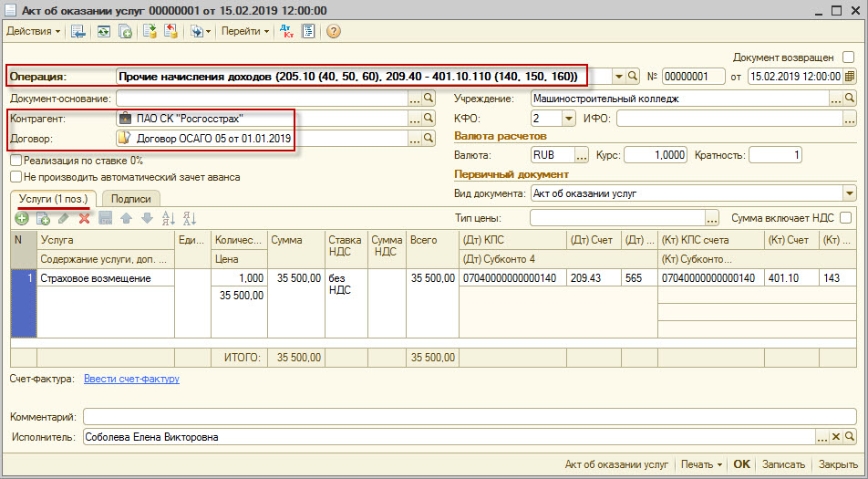Select the (Дт) Счет cell 209.43

[594, 278]
